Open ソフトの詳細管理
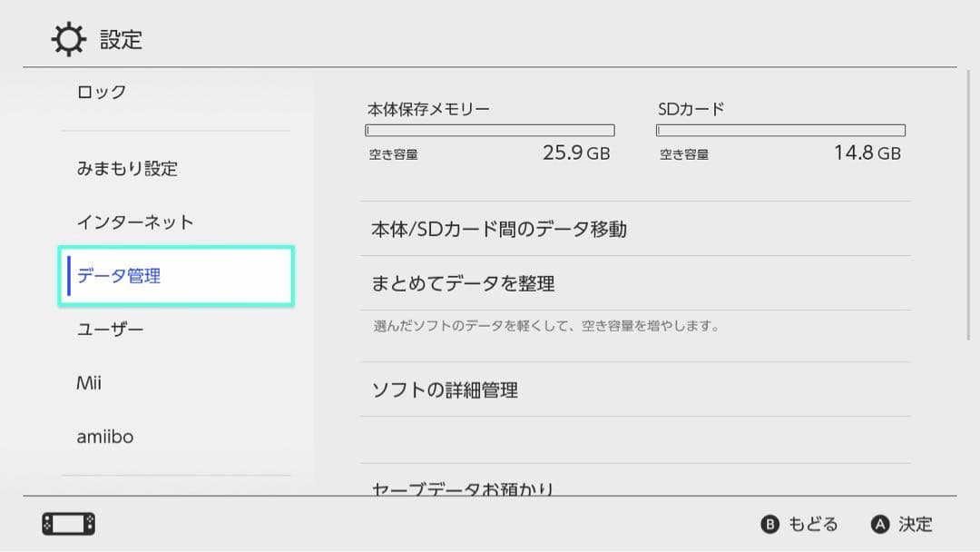 pyautogui.click(x=446, y=390)
